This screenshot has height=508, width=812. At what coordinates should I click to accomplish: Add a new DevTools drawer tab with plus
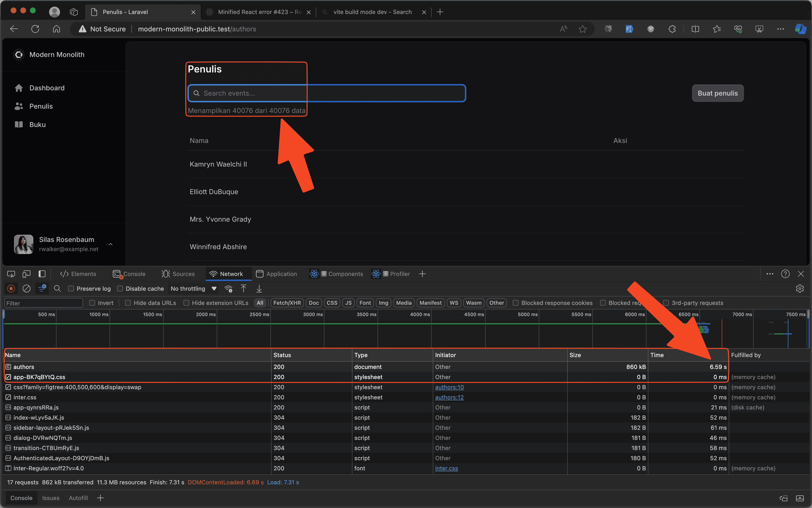tap(100, 498)
